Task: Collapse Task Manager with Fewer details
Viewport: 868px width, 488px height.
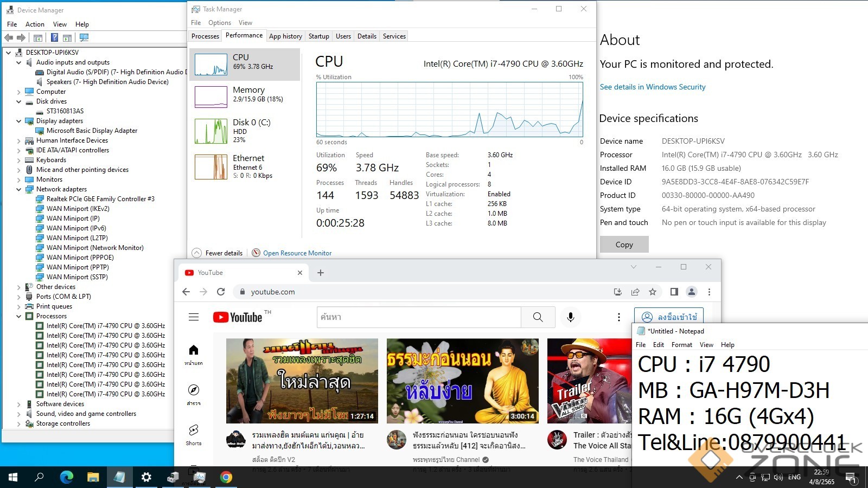Action: click(x=217, y=253)
